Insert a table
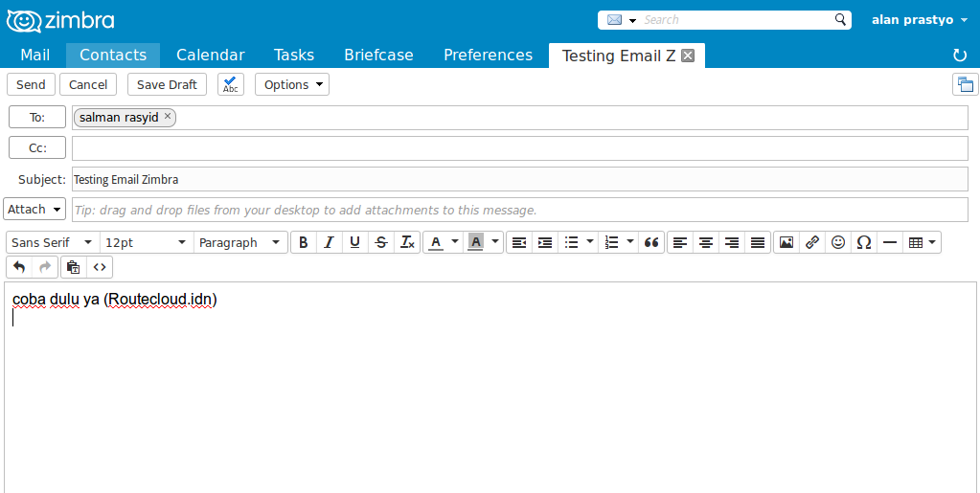 (916, 242)
